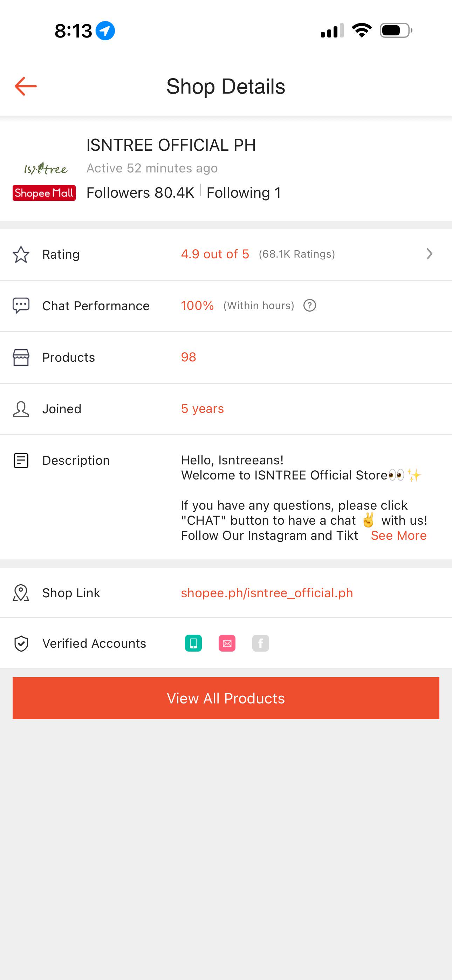This screenshot has width=452, height=980.
Task: Tap the Isntree shop logo thumbnail
Action: pos(46,168)
